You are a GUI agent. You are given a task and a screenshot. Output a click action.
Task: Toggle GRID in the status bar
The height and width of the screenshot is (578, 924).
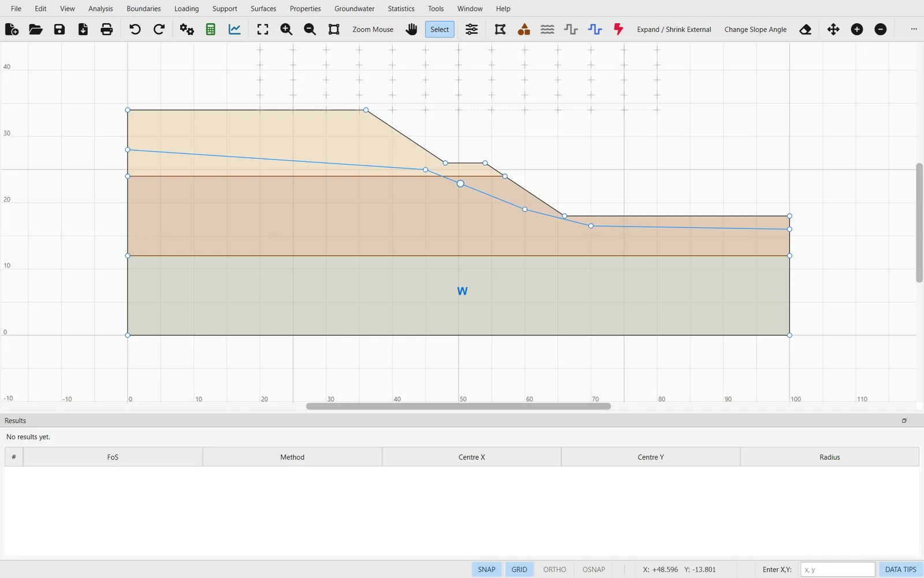pyautogui.click(x=519, y=569)
